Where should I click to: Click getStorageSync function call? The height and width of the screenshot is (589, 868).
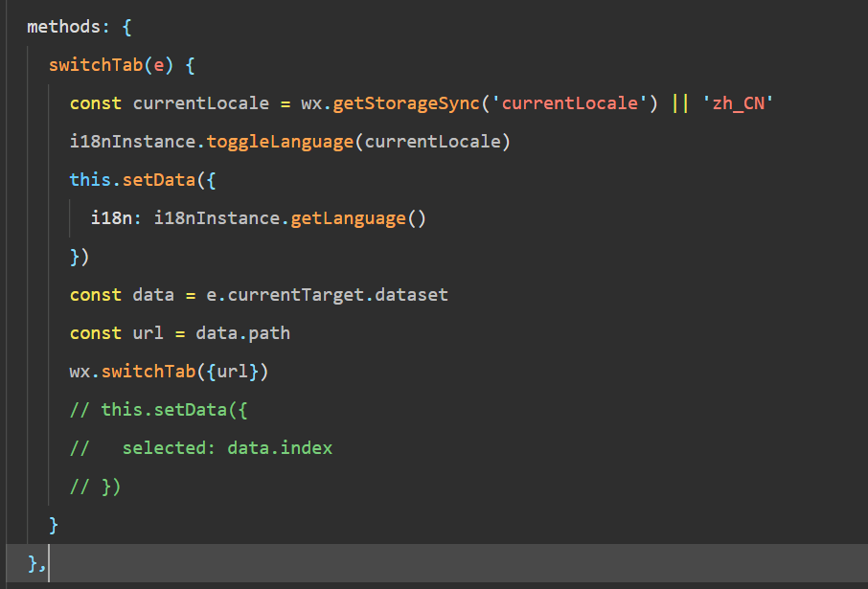(x=406, y=103)
